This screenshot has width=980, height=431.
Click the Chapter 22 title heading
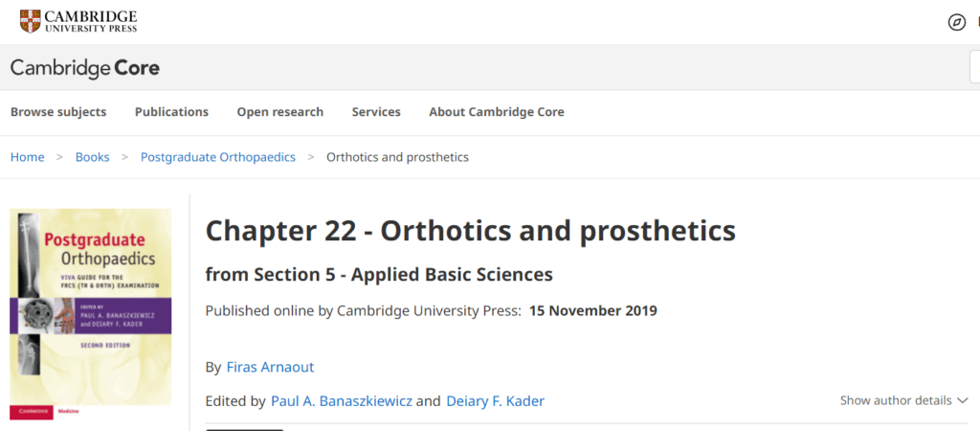coord(471,231)
